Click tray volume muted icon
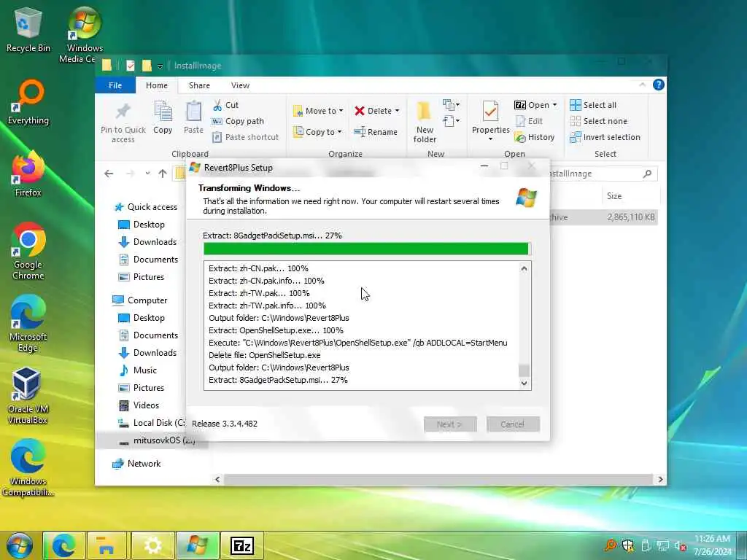747x560 pixels. pos(680,545)
